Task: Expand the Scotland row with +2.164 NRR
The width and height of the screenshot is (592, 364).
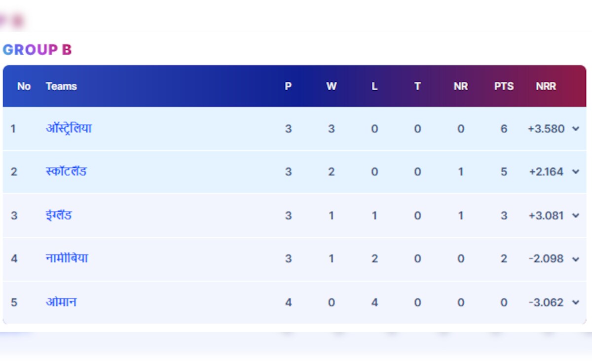Action: click(575, 172)
